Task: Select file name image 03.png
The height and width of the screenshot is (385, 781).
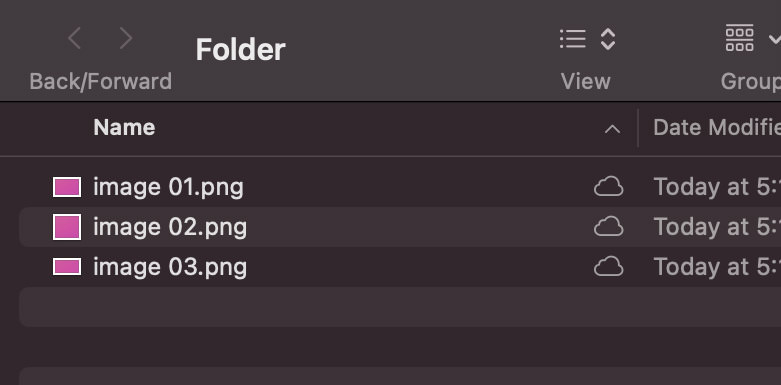Action: click(170, 267)
